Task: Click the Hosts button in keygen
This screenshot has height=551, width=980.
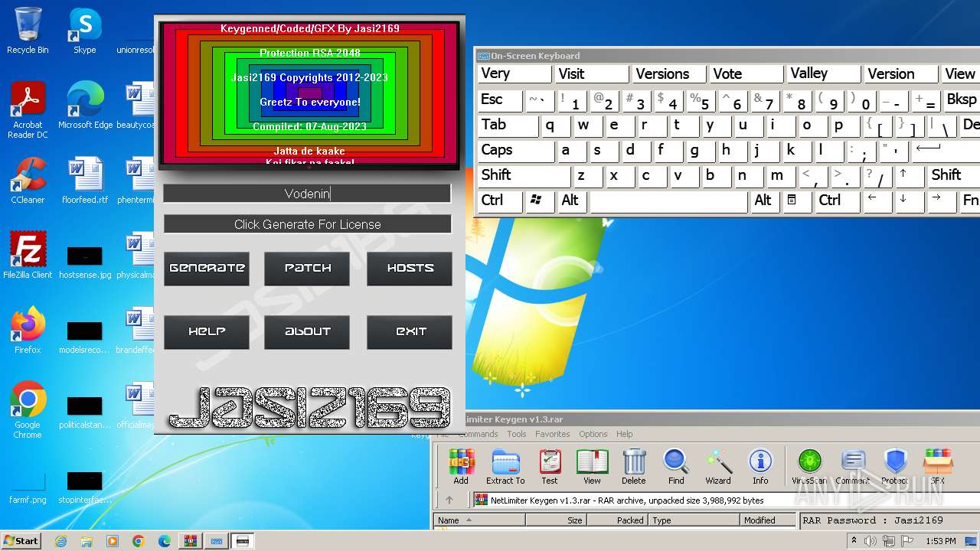Action: (x=410, y=269)
